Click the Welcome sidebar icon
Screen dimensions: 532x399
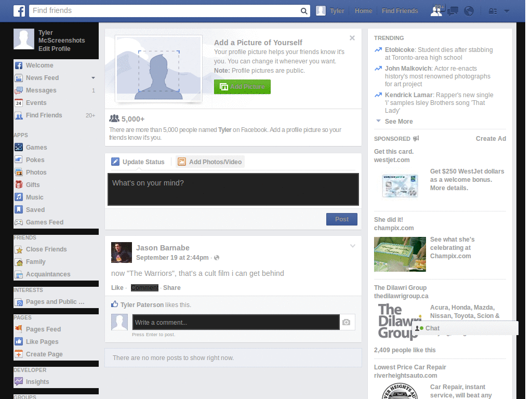(19, 65)
